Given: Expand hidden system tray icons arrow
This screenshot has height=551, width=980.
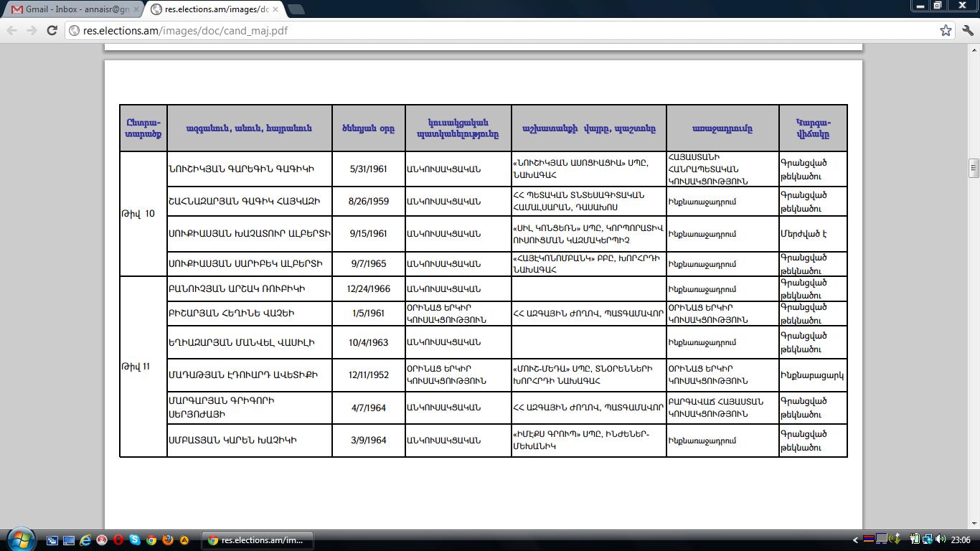Looking at the screenshot, I should pyautogui.click(x=855, y=540).
